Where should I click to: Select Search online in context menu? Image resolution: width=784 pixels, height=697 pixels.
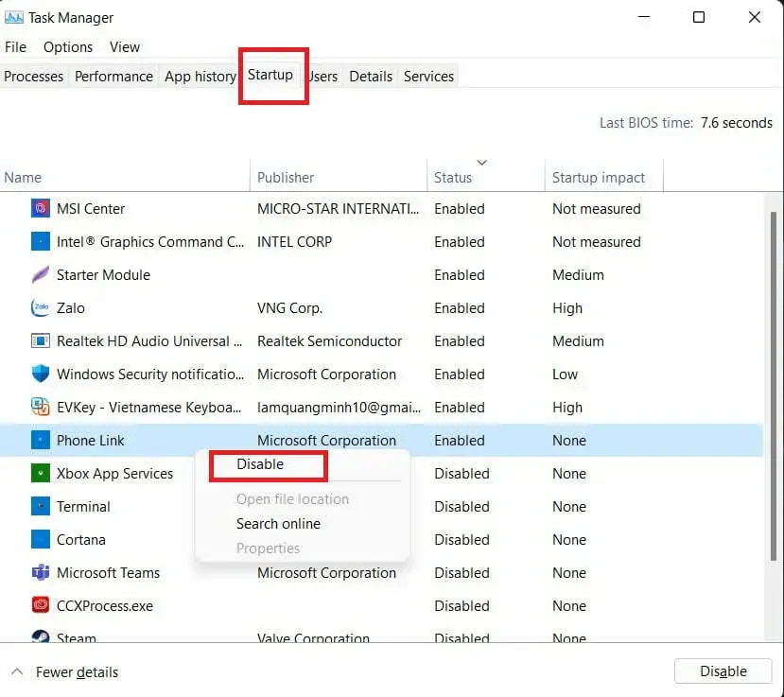[x=278, y=524]
